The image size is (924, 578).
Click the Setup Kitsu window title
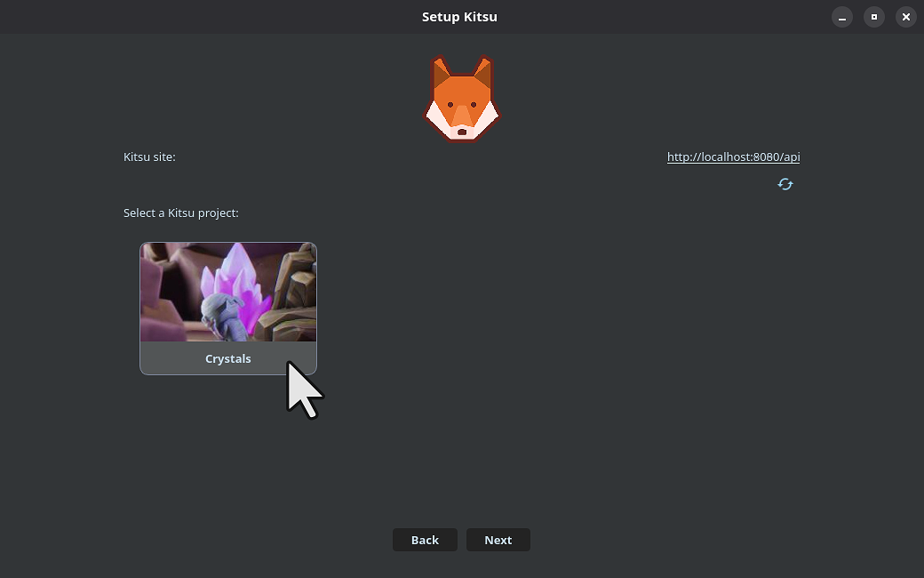tap(459, 17)
